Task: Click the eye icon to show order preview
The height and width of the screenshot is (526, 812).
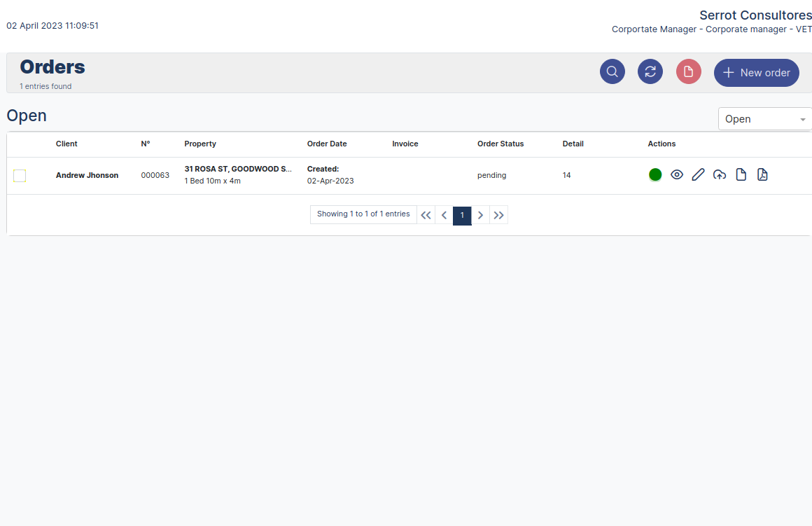Action: click(x=676, y=174)
